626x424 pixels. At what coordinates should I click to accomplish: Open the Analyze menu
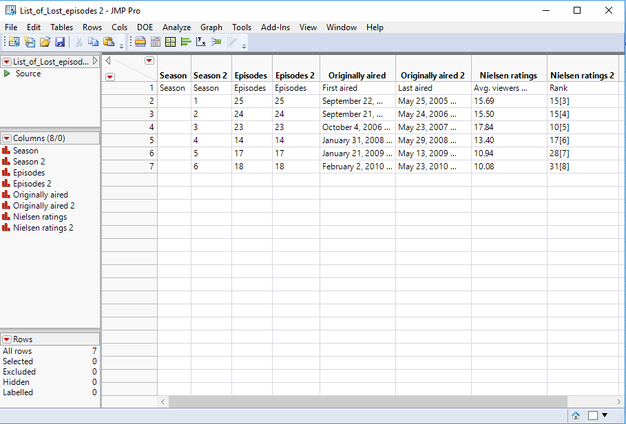click(x=176, y=27)
